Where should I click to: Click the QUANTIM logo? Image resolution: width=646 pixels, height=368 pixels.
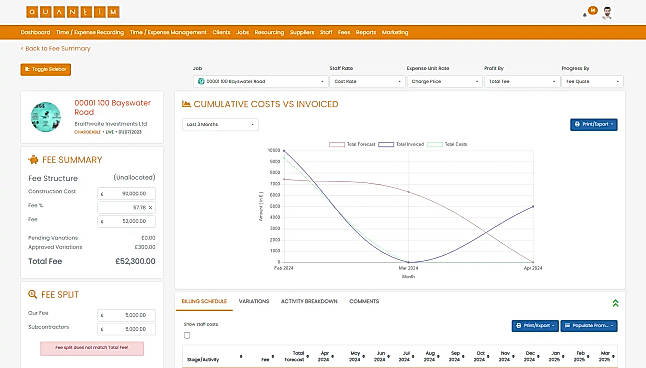73,12
